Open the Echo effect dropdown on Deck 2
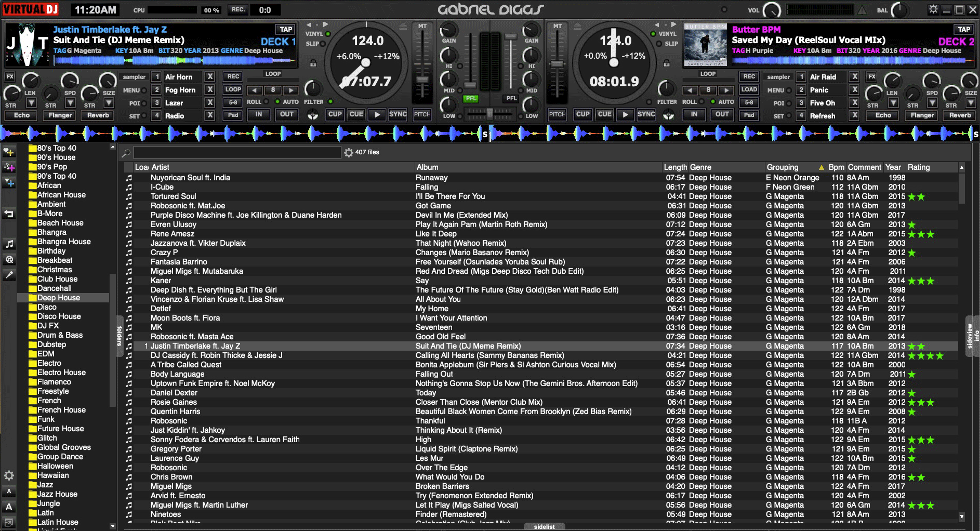980x531 pixels. (893, 103)
